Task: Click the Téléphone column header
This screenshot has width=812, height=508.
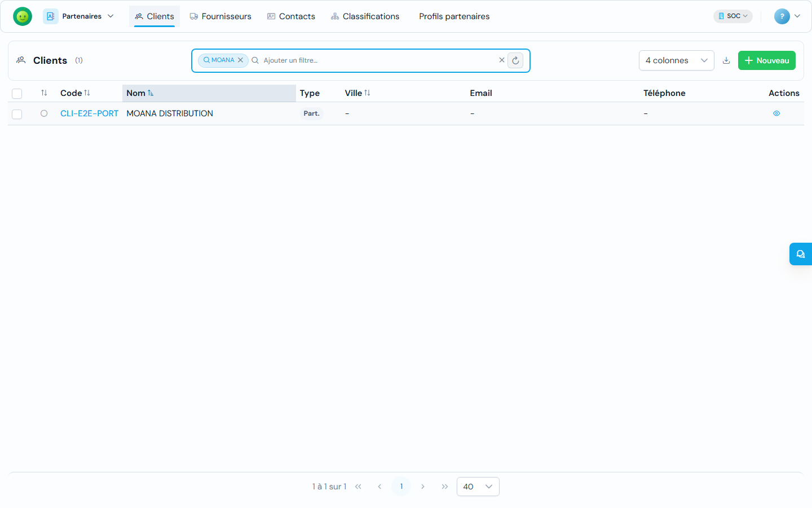Action: click(x=664, y=93)
